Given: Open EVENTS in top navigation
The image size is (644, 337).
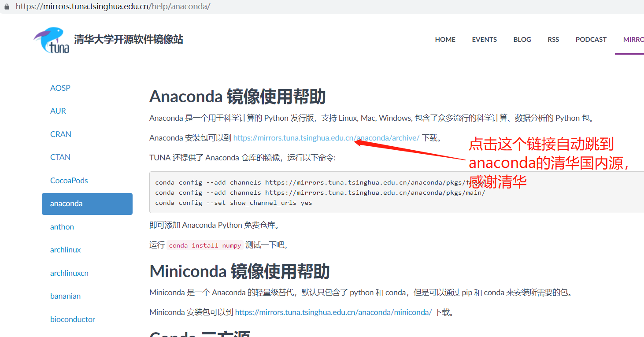Looking at the screenshot, I should (x=485, y=39).
